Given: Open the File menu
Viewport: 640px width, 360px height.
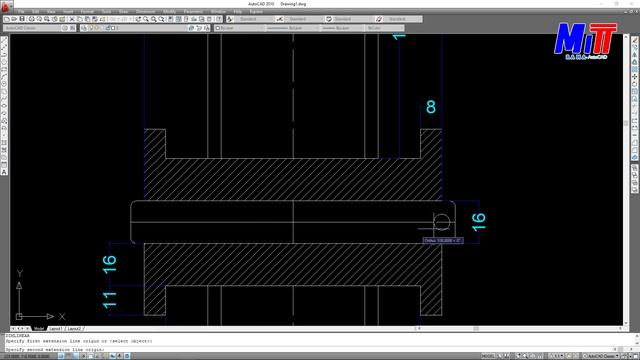Looking at the screenshot, I should click(x=21, y=12).
